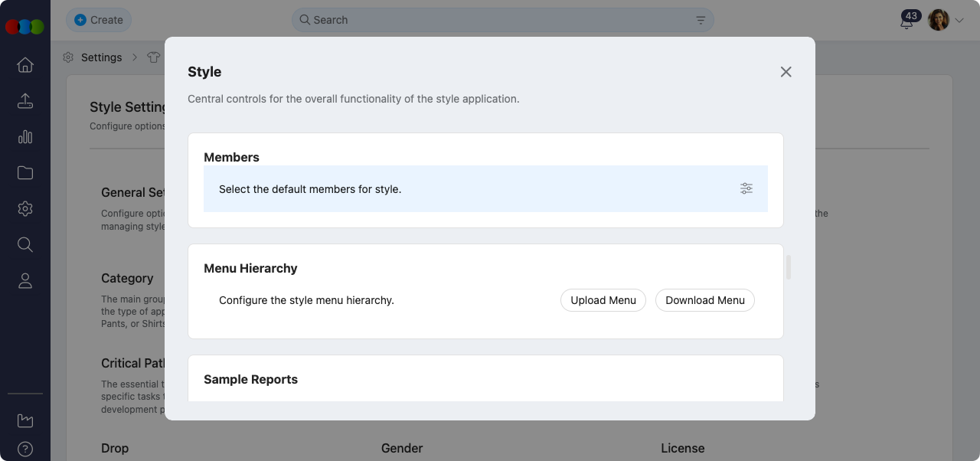Close the Style dialog
This screenshot has height=461, width=980.
[x=786, y=72]
